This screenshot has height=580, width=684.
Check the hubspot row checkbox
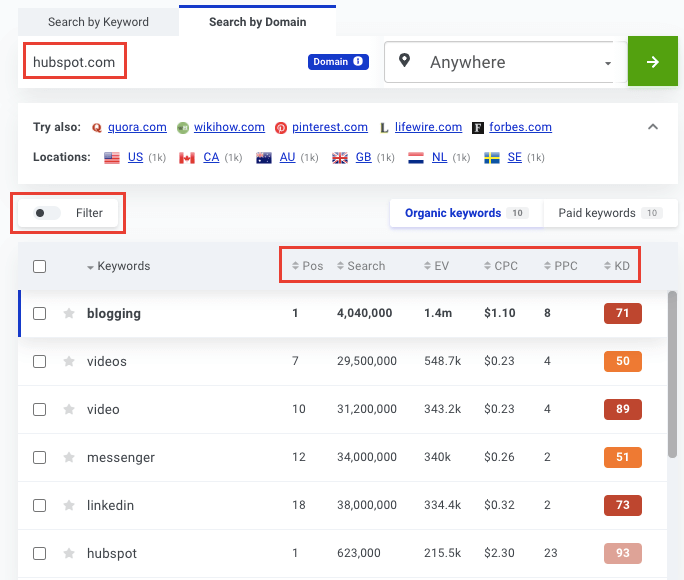(40, 553)
